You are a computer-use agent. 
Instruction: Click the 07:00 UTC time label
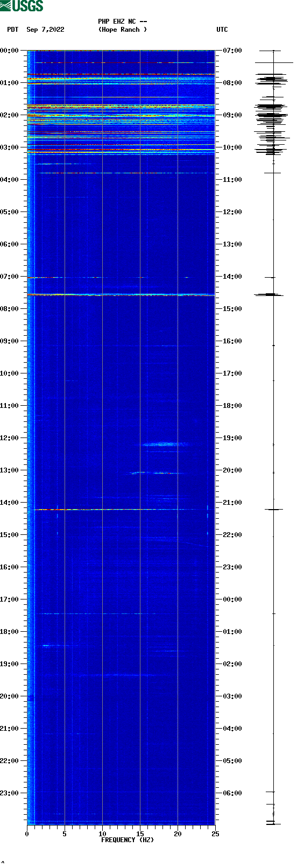pos(232,51)
